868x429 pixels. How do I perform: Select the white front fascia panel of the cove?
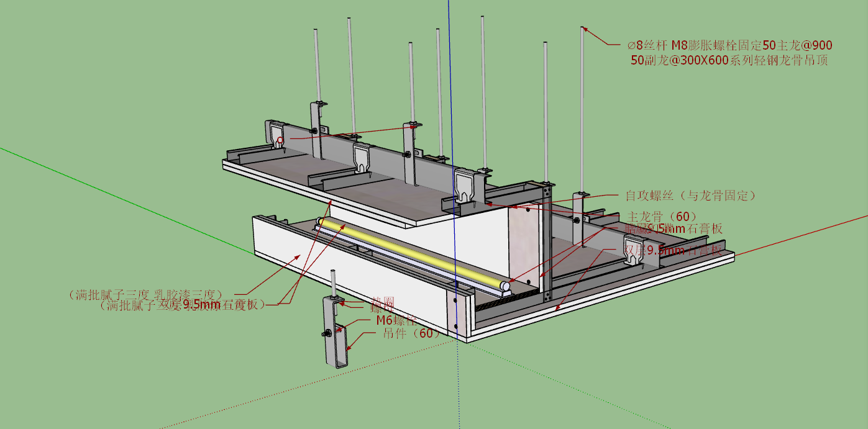coord(348,278)
